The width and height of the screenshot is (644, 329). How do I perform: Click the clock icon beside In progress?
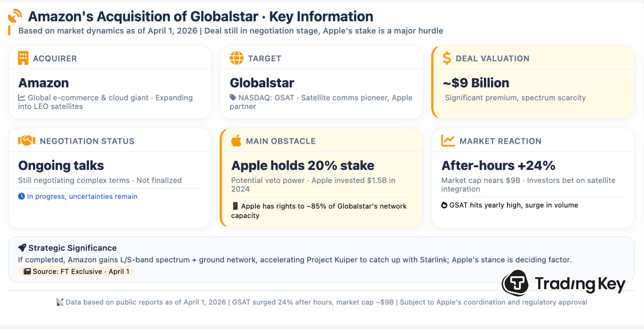point(21,196)
